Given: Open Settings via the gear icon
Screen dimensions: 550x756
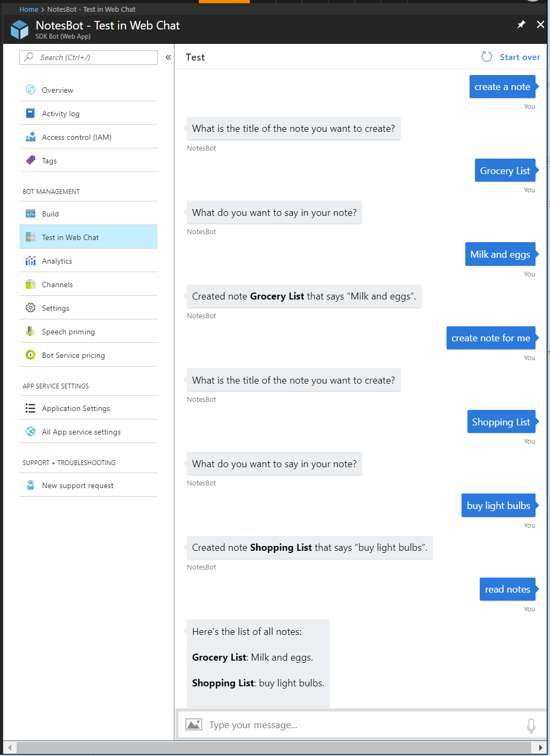Looking at the screenshot, I should (x=31, y=308).
